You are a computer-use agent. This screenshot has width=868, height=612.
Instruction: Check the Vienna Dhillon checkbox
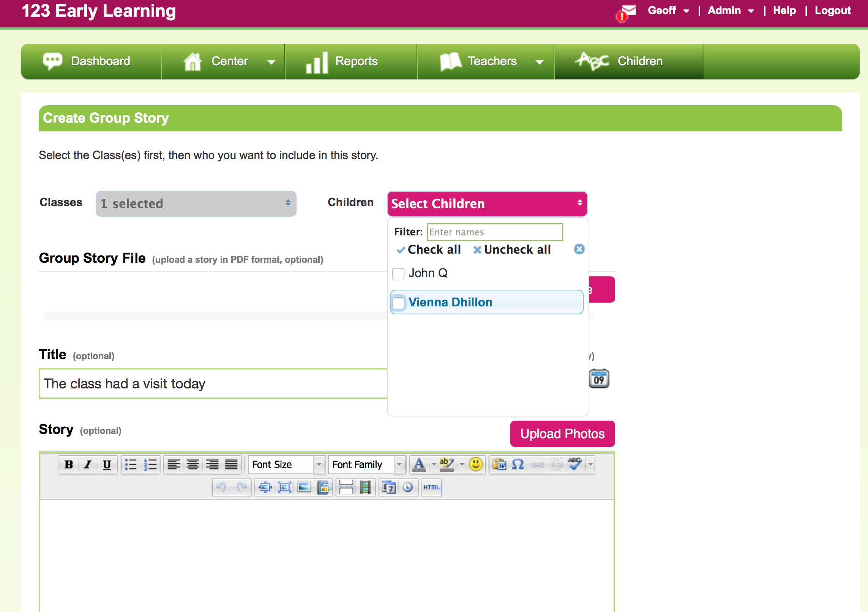(398, 303)
